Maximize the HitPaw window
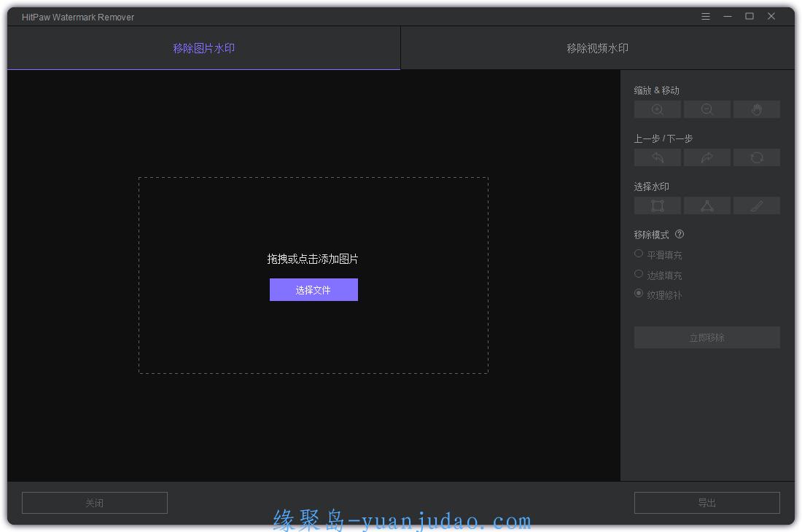This screenshot has width=802, height=532. [750, 16]
